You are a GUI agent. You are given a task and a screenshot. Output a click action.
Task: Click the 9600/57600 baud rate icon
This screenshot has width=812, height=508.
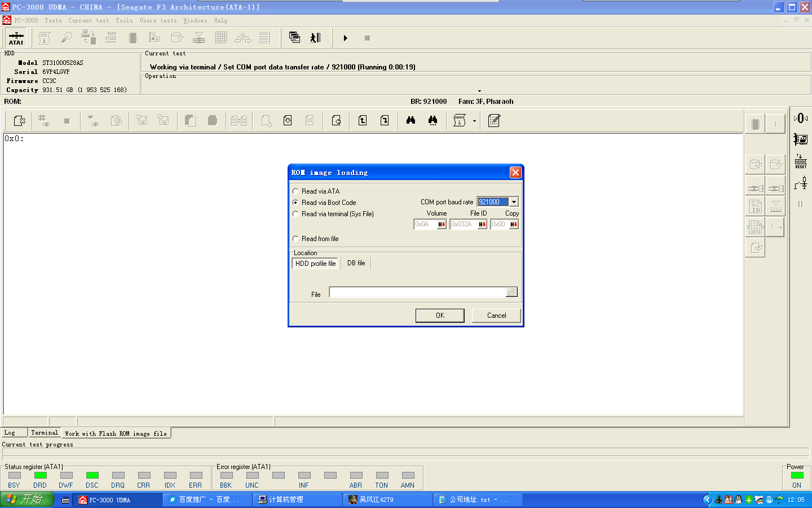tap(111, 38)
